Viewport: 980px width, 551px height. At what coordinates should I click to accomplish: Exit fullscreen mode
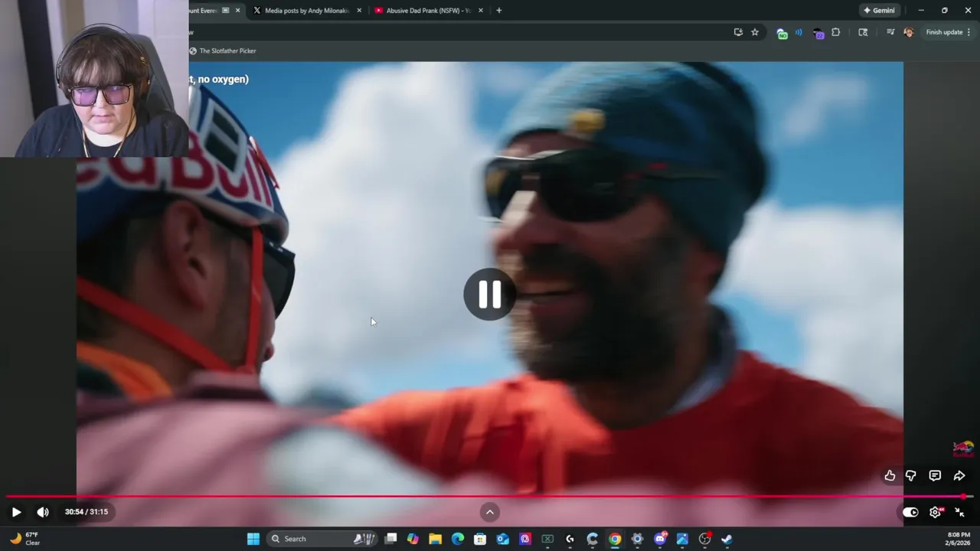[x=959, y=512]
